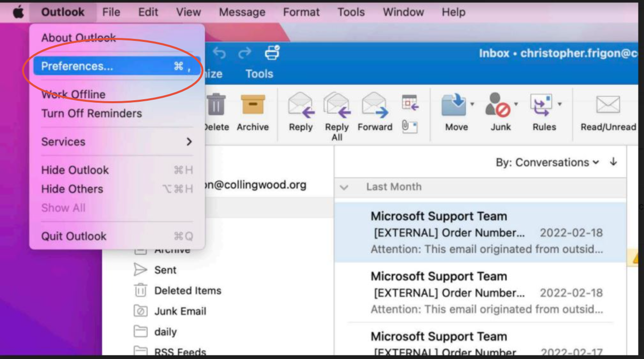
Task: Open the Message menu
Action: (x=242, y=12)
